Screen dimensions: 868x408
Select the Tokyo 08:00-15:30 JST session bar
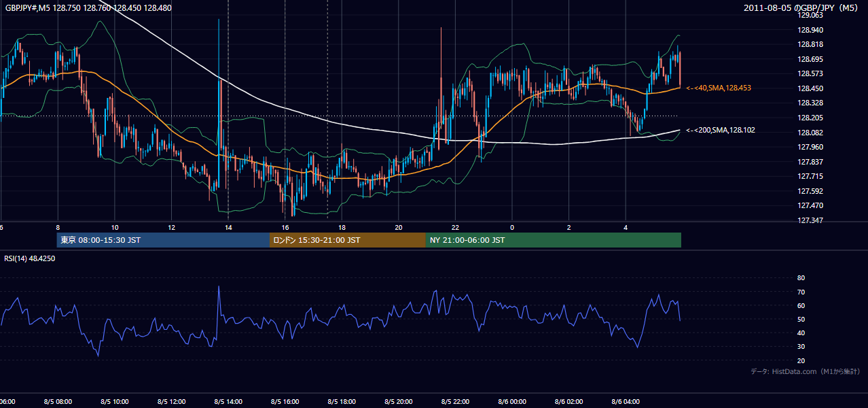(163, 240)
